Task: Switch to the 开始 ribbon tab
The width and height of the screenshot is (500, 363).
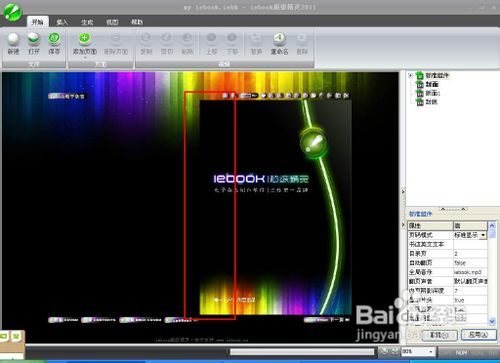Action: [x=37, y=22]
